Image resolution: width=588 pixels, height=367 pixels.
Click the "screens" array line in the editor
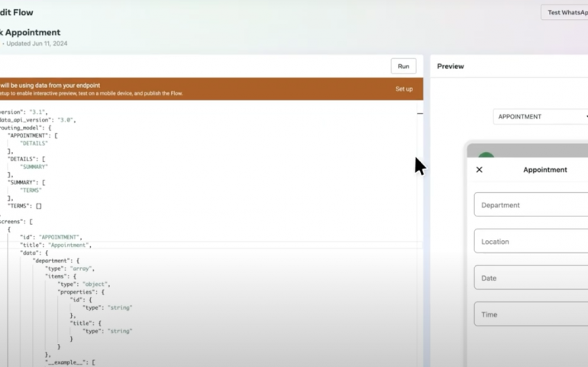(15, 222)
